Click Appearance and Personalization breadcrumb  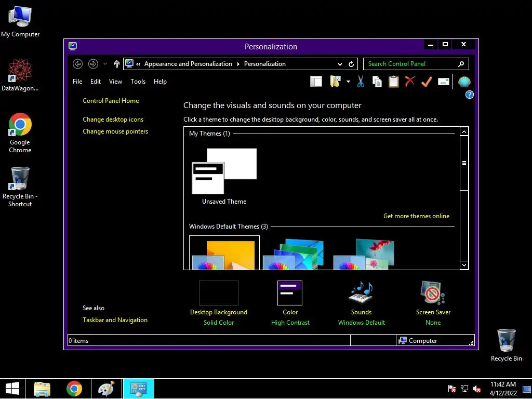coord(188,64)
